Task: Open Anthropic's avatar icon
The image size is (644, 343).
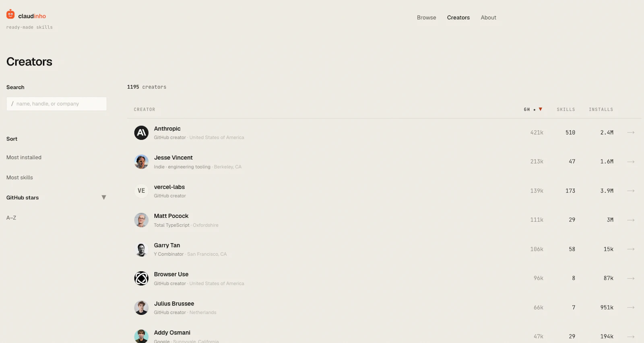Action: 141,132
